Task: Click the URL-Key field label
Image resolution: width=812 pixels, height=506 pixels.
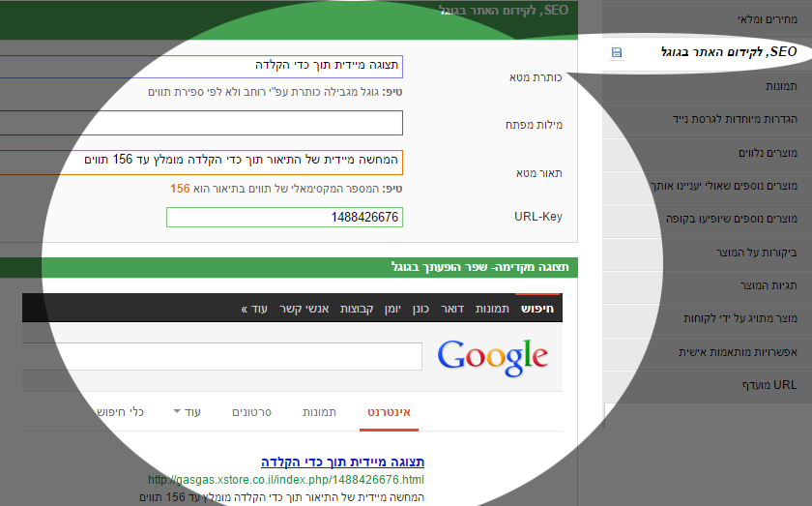Action: [x=538, y=217]
